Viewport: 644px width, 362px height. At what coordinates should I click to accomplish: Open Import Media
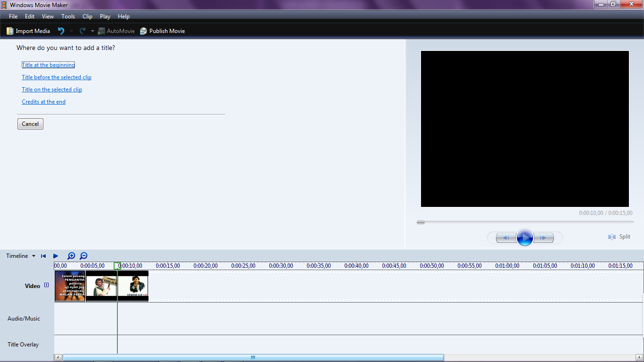pos(28,31)
